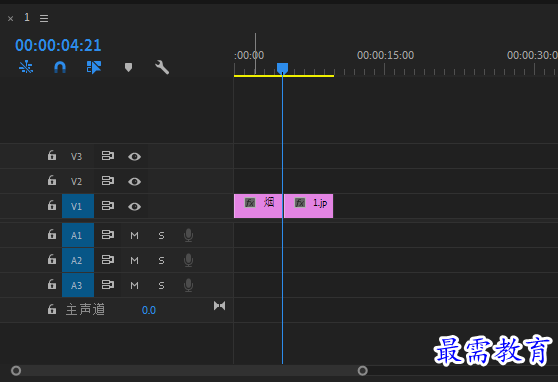Screen dimensions: 558x382
Task: Target the V2 track label
Action: tap(77, 181)
